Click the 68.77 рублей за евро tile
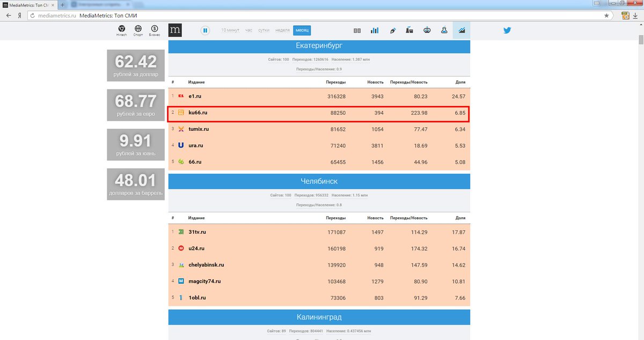Viewport: 644px width, 340px height. 136,105
